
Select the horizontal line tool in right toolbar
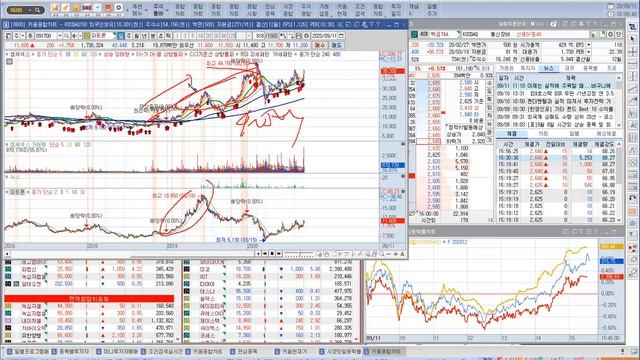point(632,64)
